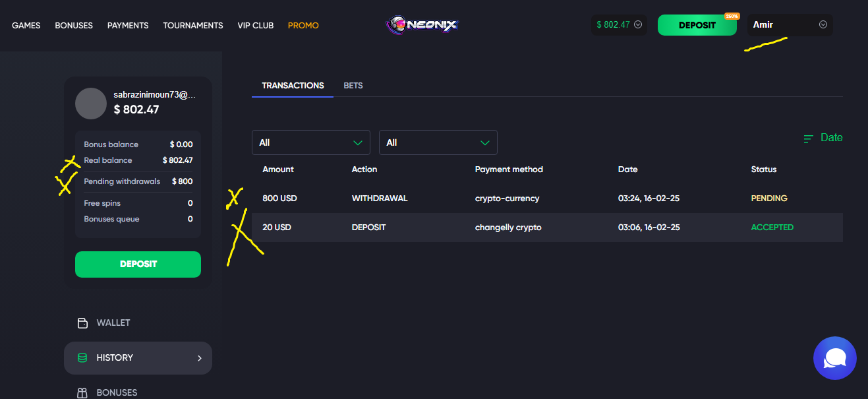This screenshot has height=399, width=868.
Task: Click the Deposit button in header
Action: (697, 25)
